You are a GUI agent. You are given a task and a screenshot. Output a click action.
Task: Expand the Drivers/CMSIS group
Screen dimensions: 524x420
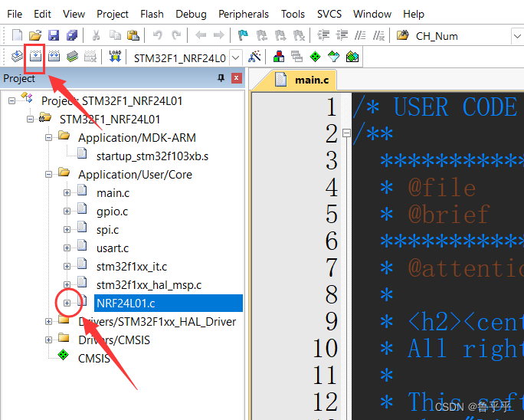coord(48,340)
